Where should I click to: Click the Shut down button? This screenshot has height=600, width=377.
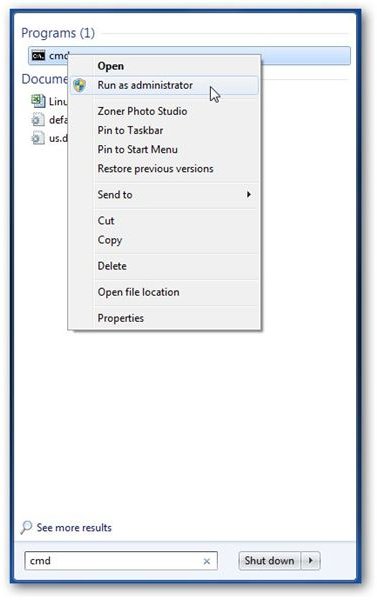270,561
